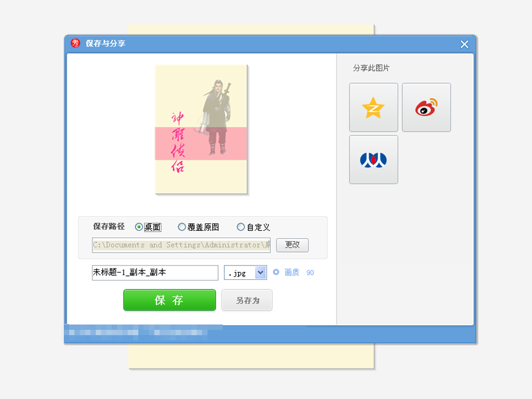Click the filename field showing 未标题-1_副本_副本
The image size is (532, 399).
click(x=154, y=273)
